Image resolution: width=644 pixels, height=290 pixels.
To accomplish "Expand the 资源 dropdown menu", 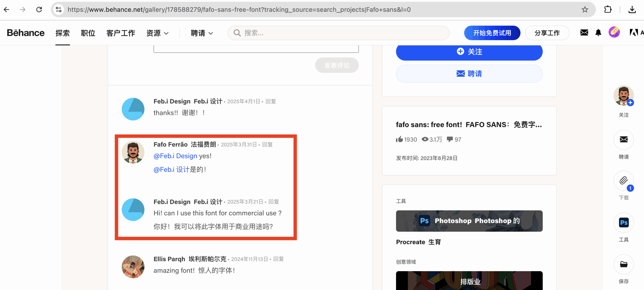I will 157,33.
